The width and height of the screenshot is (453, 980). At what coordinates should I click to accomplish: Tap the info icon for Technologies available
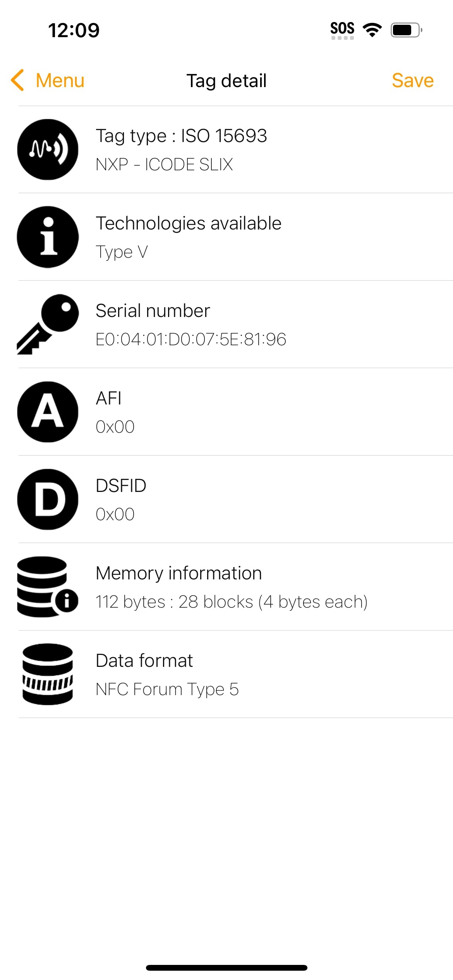[x=48, y=237]
